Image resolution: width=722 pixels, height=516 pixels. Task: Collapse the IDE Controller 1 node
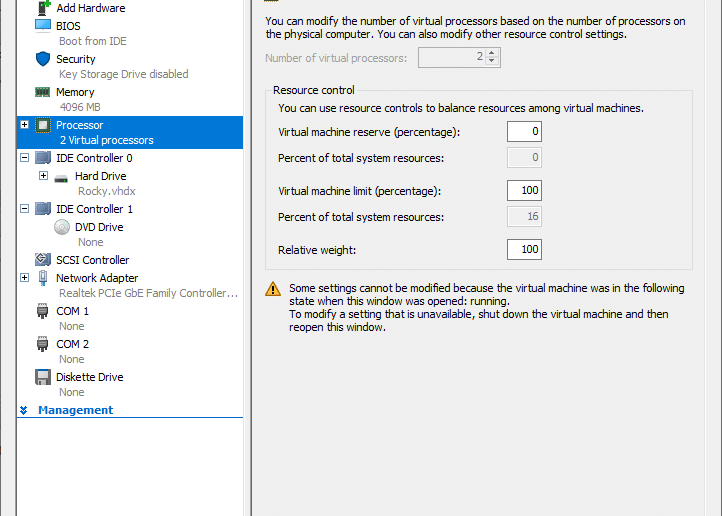(25, 209)
